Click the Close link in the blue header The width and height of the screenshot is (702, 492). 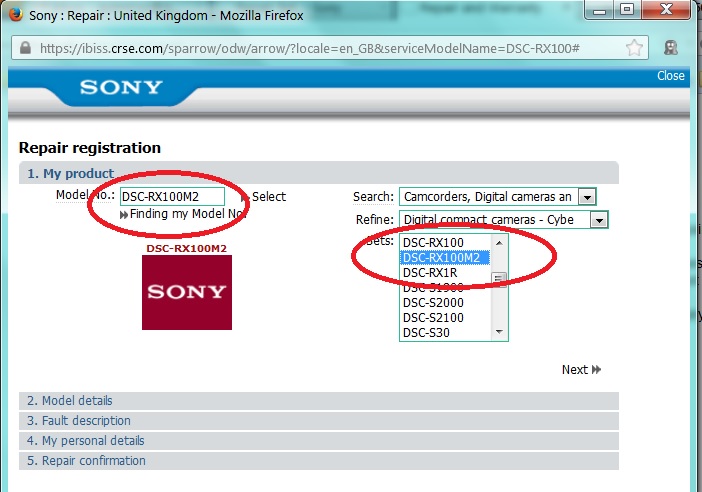click(x=671, y=76)
